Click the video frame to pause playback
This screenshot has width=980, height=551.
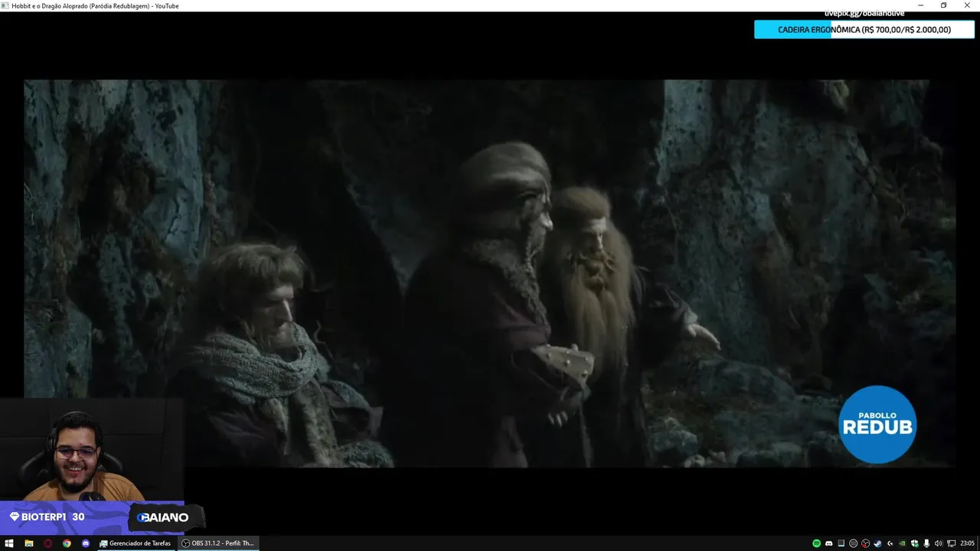click(x=490, y=273)
